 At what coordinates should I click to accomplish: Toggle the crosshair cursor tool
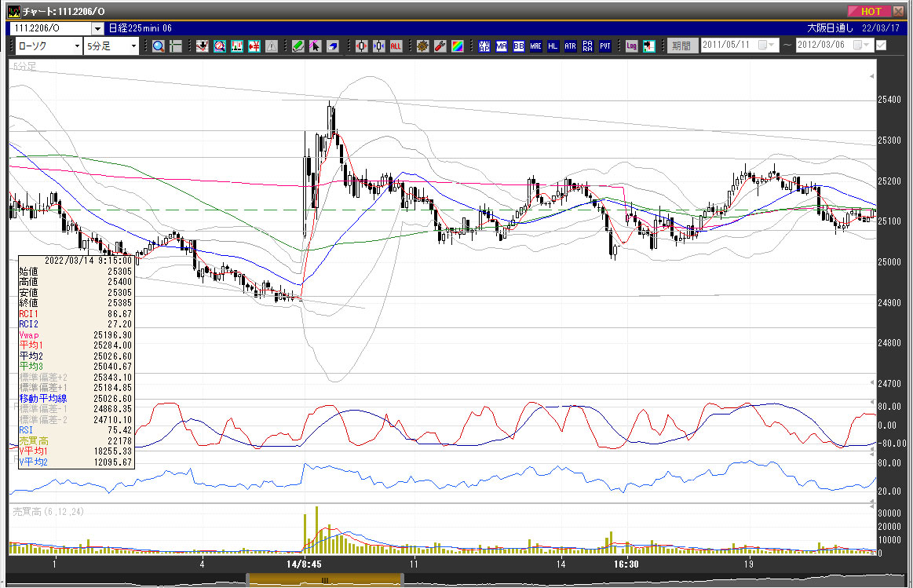175,46
